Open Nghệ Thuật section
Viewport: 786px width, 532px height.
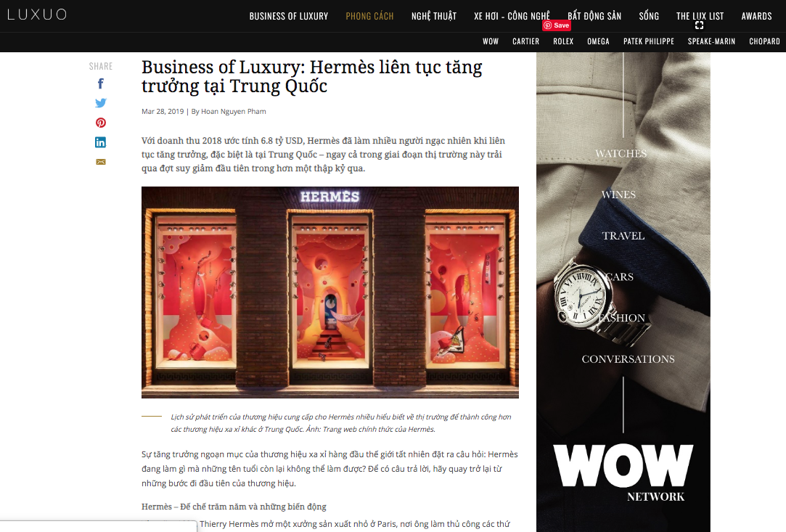click(x=433, y=16)
